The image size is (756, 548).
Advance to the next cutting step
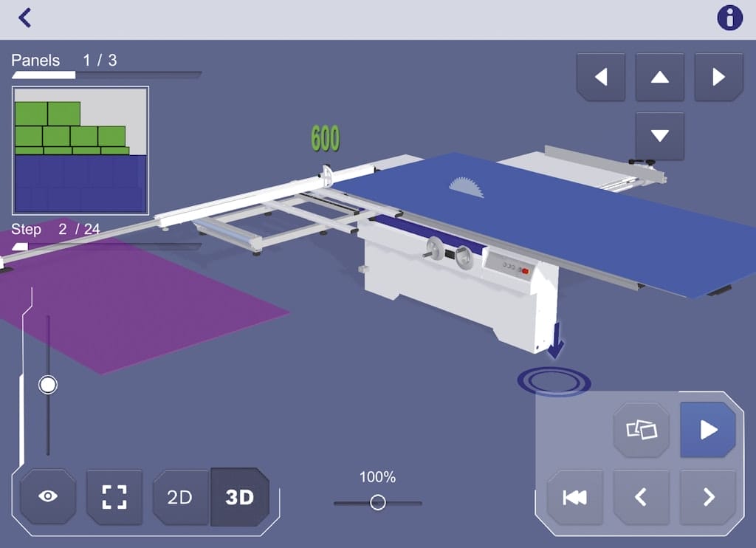point(708,497)
